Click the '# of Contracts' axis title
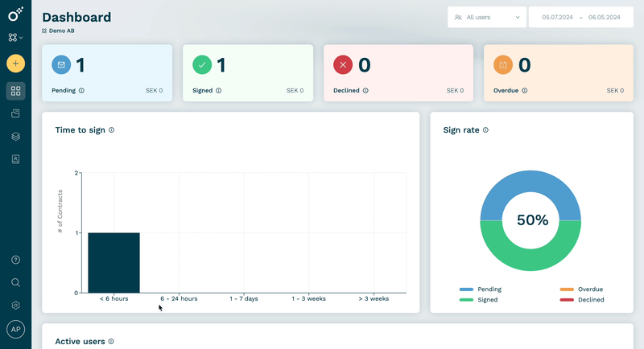Screen dimensions: 644x349 [60, 211]
